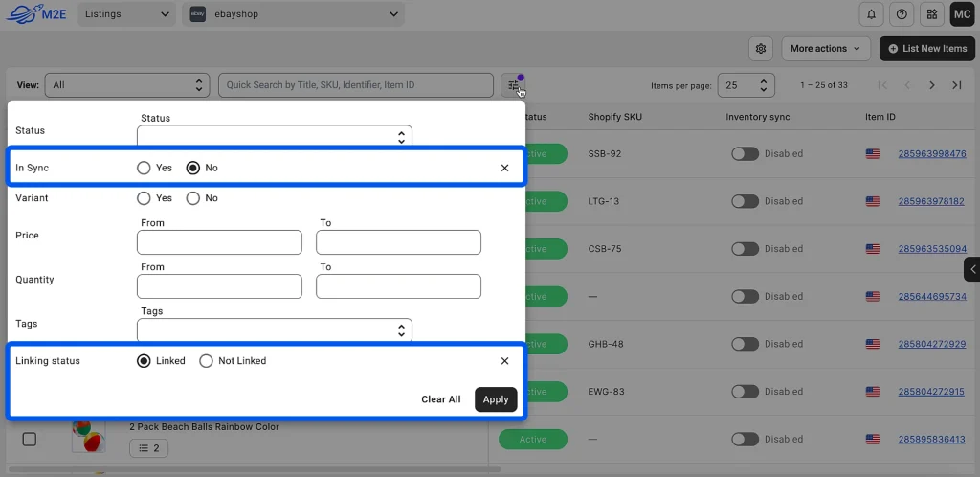
Task: Enable inventory sync for SSB-92 row
Action: click(x=745, y=154)
